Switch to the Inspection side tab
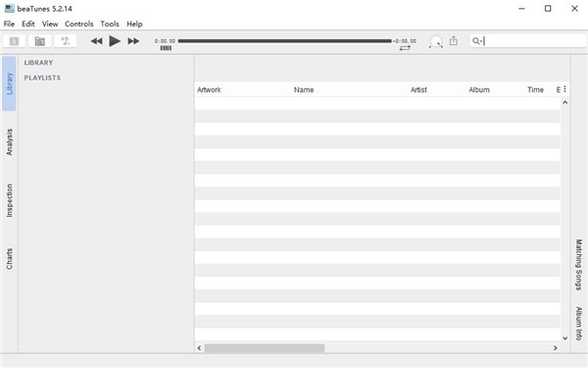 click(9, 200)
